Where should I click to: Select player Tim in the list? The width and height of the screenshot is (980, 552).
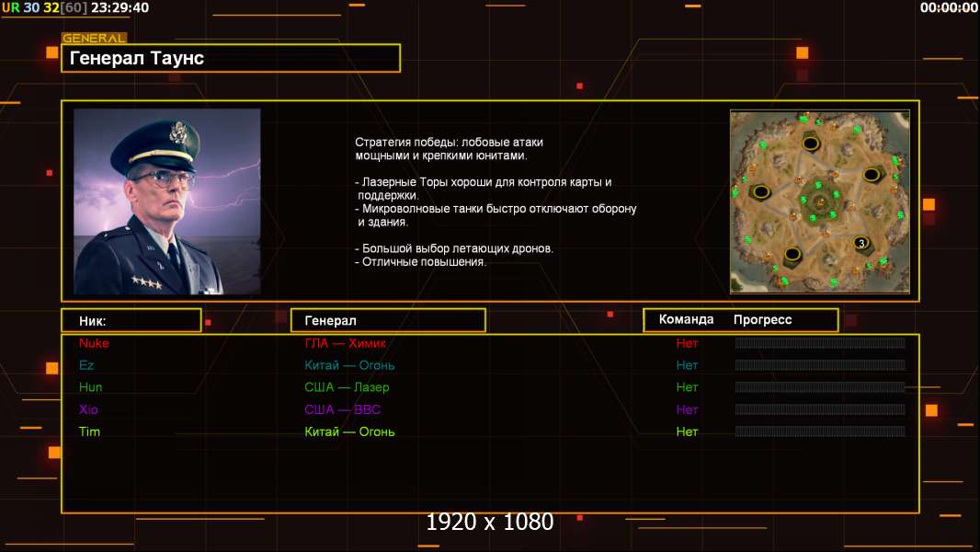click(89, 431)
